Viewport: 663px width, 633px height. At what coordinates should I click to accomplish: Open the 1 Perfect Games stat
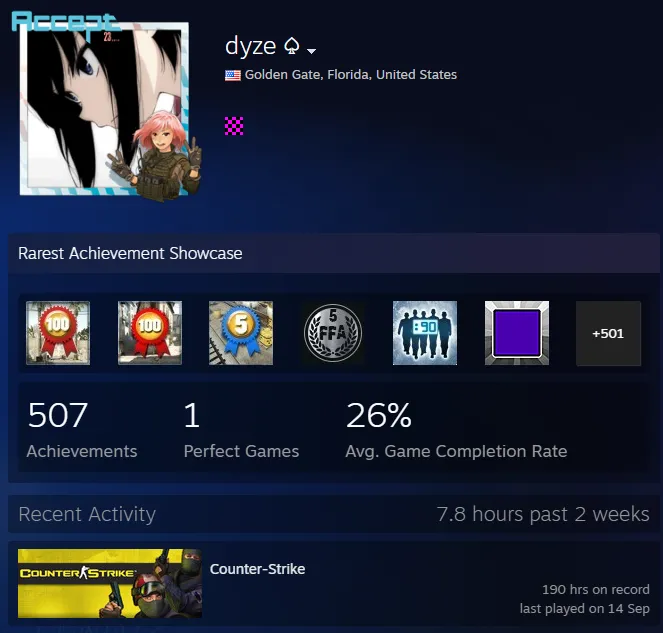coord(241,429)
